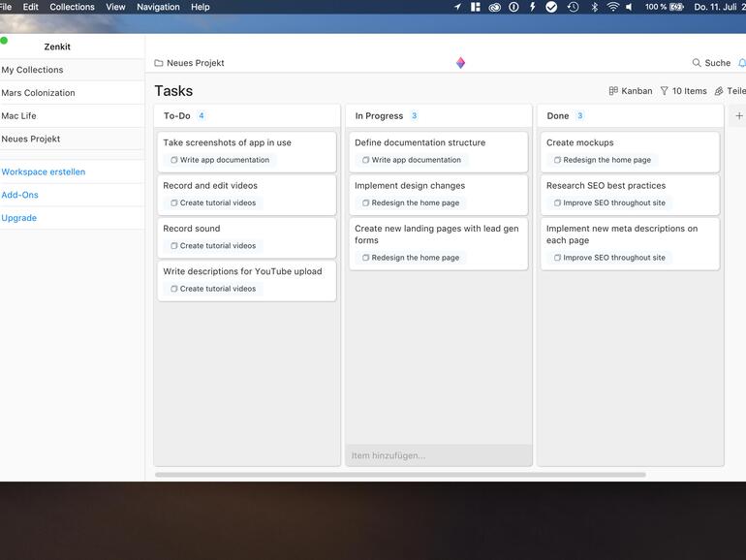Click the Upgrade link
746x560 pixels.
pyautogui.click(x=19, y=218)
